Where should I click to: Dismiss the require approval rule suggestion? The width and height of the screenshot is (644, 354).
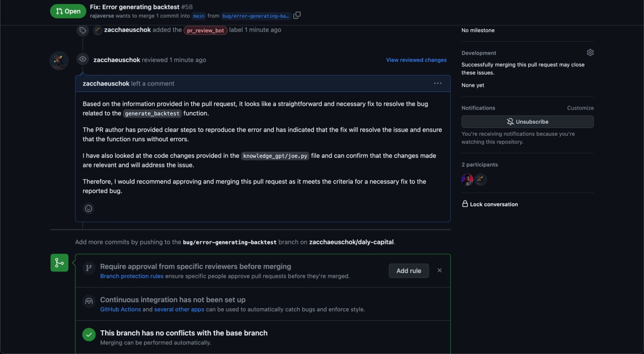tap(439, 271)
